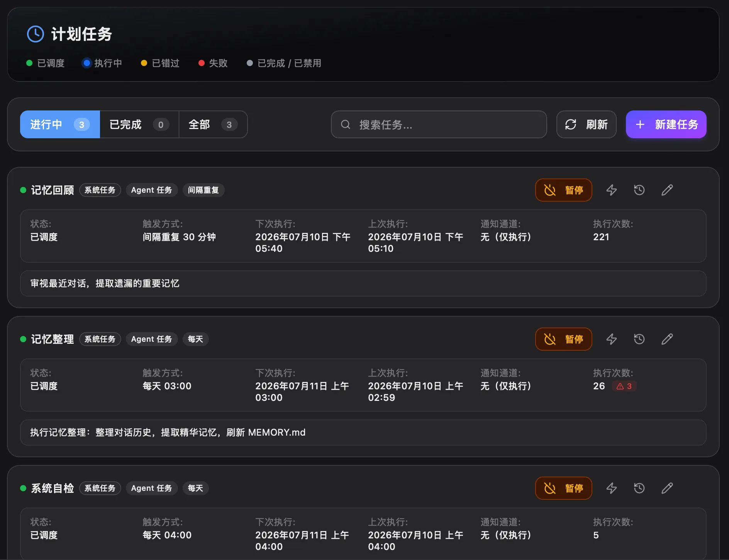
Task: Click the 已完成 / 已禁用 legend item
Action: [x=284, y=63]
